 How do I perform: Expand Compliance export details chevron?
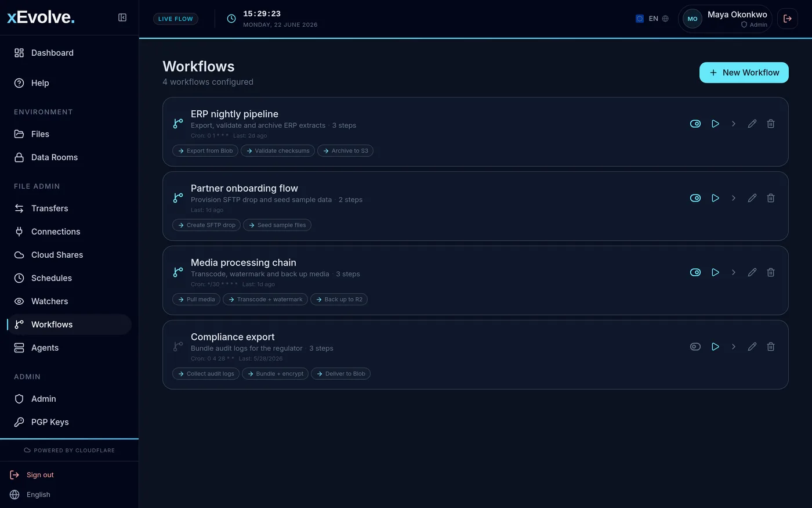coord(734,347)
